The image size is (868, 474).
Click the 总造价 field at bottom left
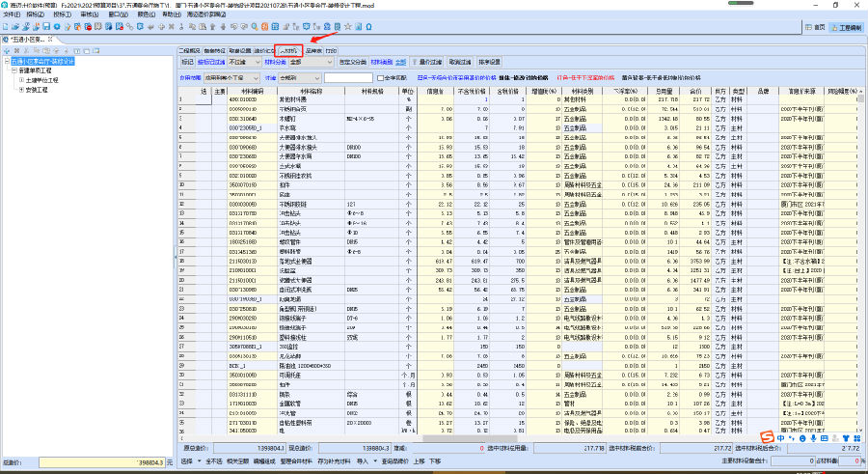(x=102, y=462)
